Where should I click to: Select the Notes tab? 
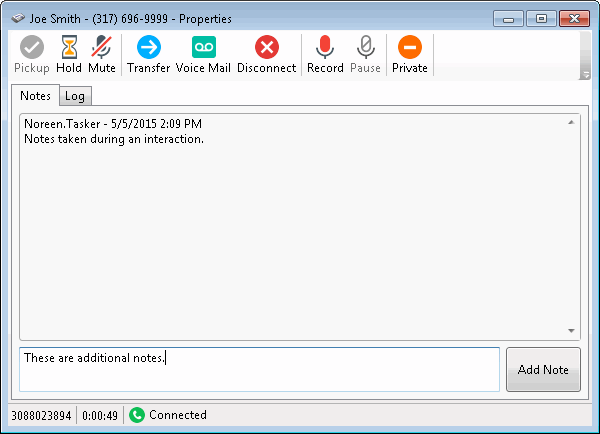pyautogui.click(x=35, y=96)
